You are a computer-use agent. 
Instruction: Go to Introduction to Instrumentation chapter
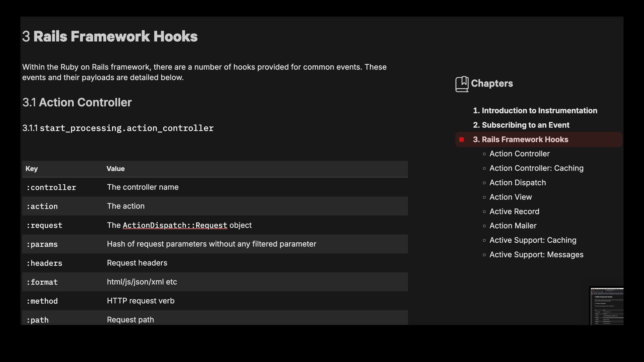(x=535, y=111)
